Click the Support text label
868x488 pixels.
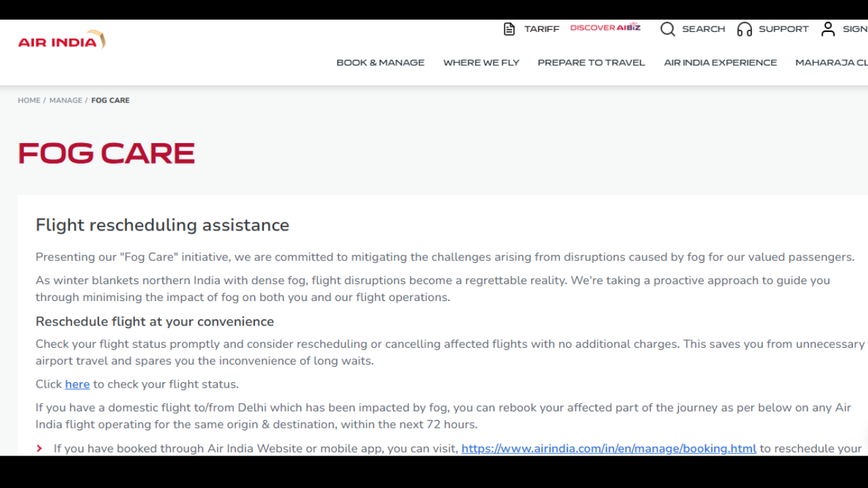(783, 29)
